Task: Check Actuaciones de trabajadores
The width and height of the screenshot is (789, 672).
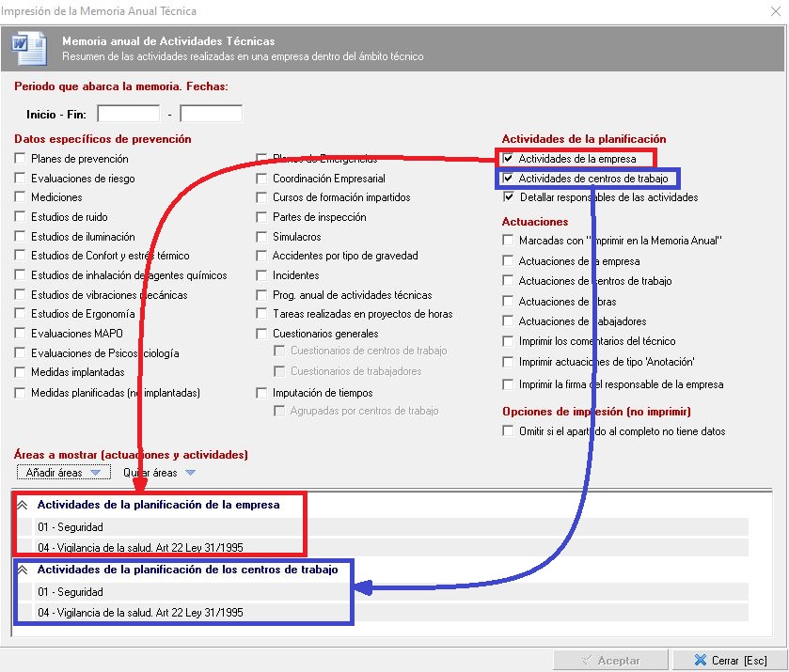Action: coord(508,320)
